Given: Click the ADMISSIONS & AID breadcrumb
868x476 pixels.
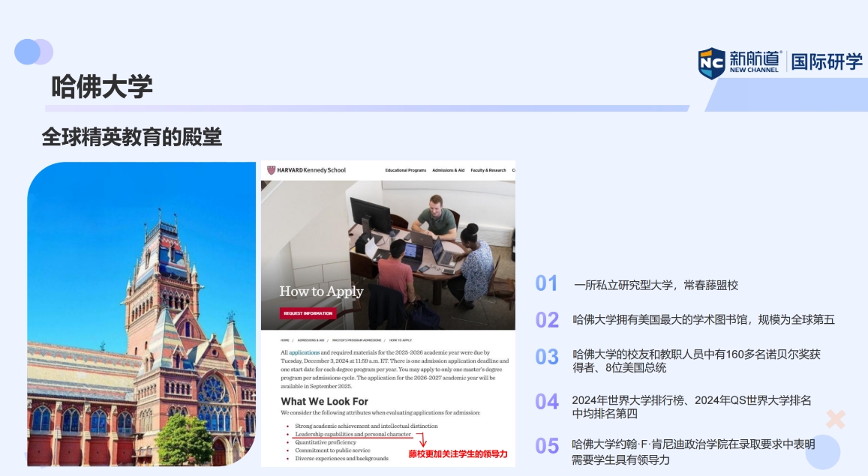Looking at the screenshot, I should [311, 340].
